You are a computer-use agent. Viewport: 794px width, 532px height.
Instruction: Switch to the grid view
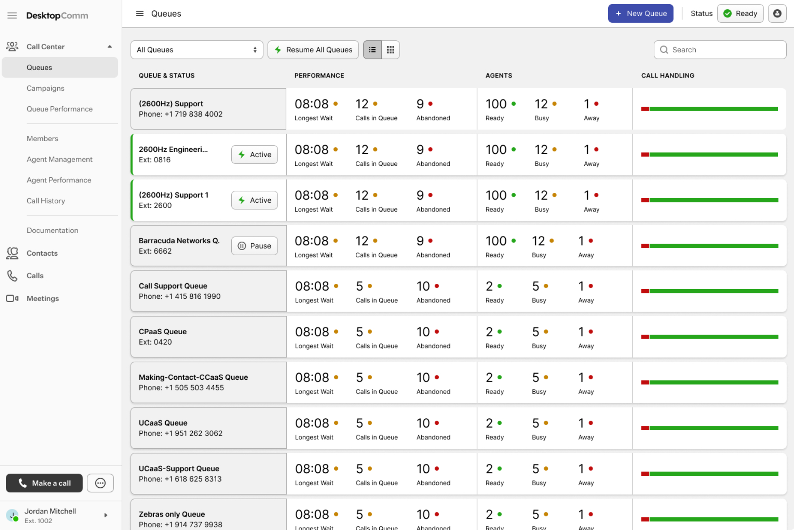click(x=390, y=50)
